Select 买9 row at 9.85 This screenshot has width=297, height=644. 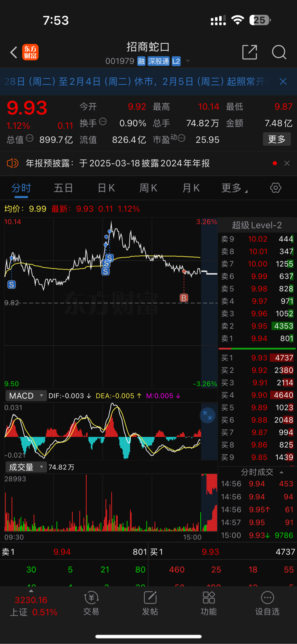point(257,457)
